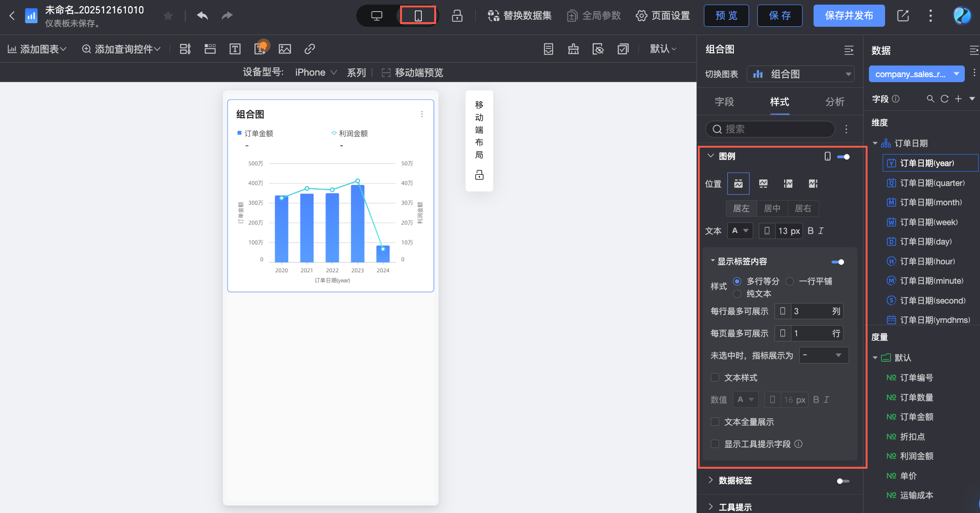This screenshot has height=513, width=980.
Task: Click the insert link icon
Action: click(310, 49)
